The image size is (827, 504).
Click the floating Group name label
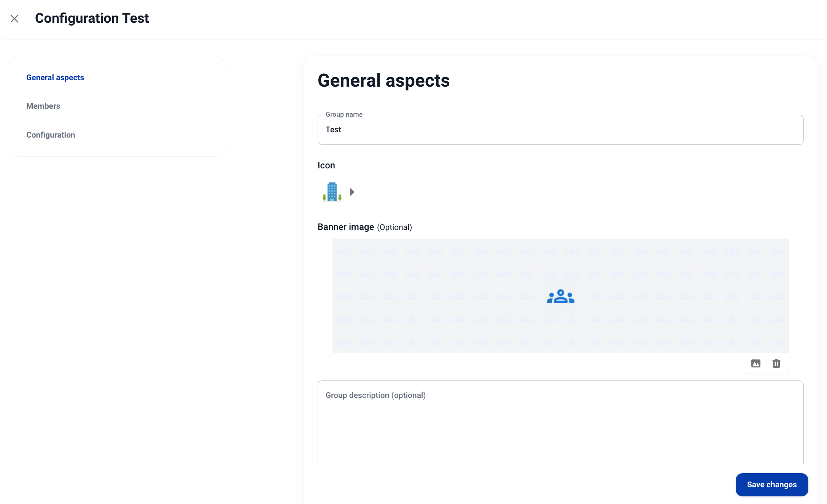click(x=344, y=114)
